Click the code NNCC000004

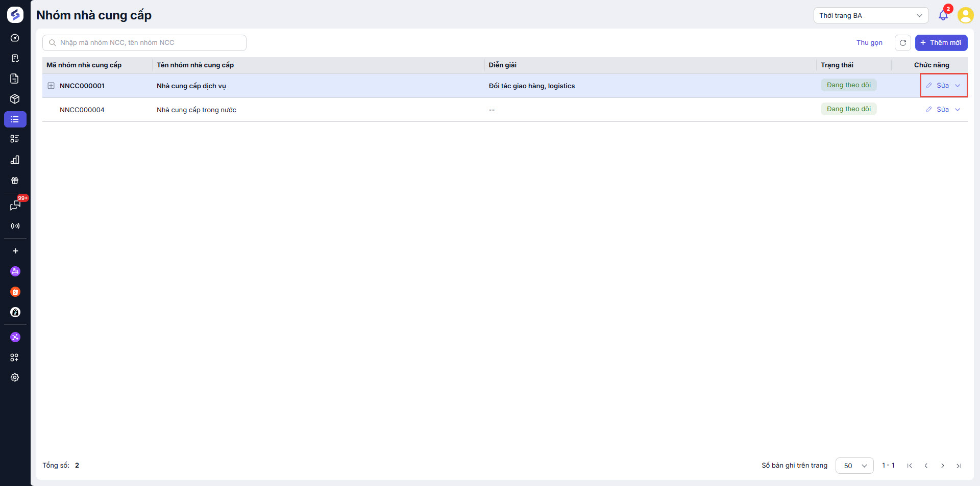82,110
